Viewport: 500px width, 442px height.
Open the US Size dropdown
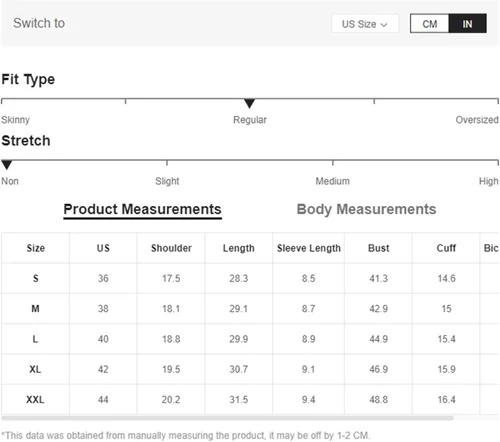click(x=365, y=24)
